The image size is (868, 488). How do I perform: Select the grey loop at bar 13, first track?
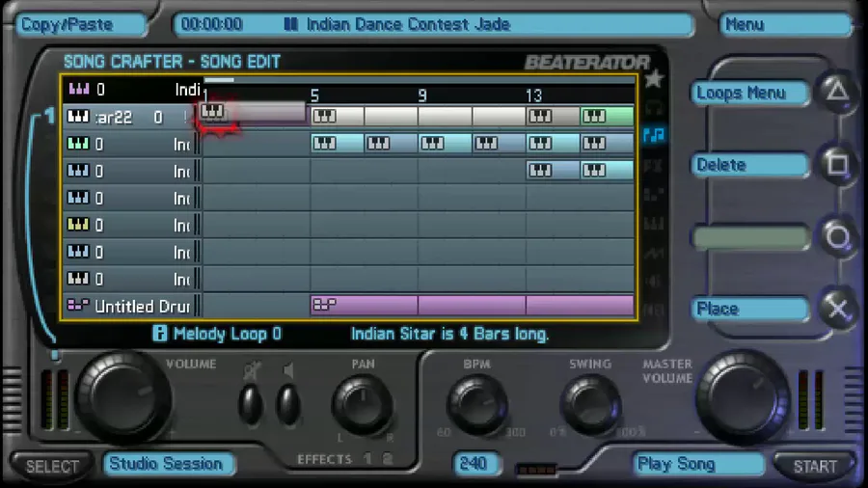coord(554,116)
